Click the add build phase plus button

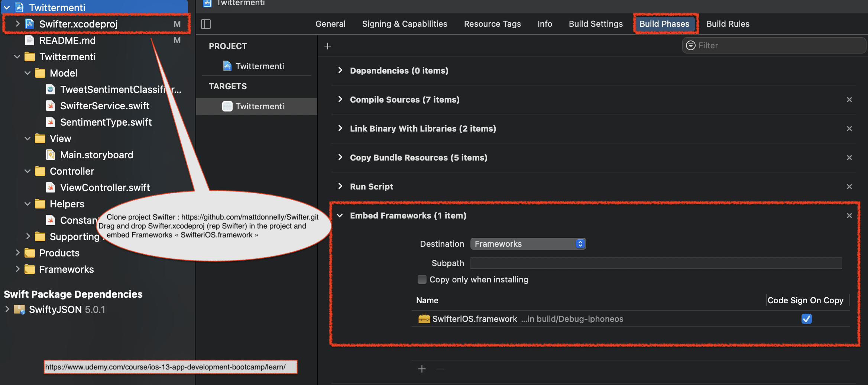[x=327, y=46]
